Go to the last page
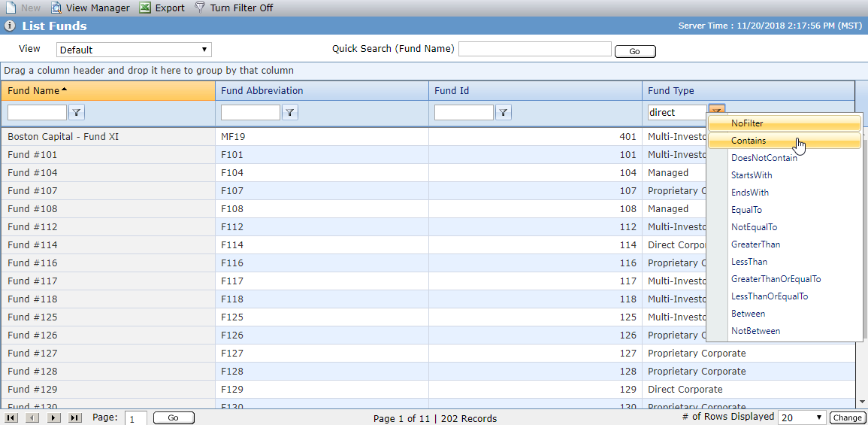This screenshot has height=425, width=868. click(74, 417)
